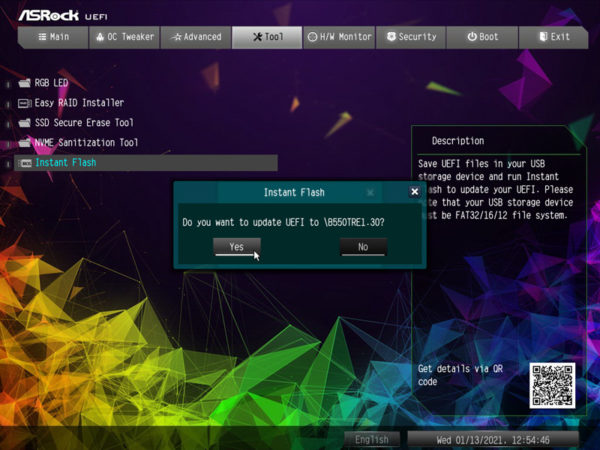Screen dimensions: 600x450
Task: Select the Tool tab
Action: pyautogui.click(x=266, y=37)
